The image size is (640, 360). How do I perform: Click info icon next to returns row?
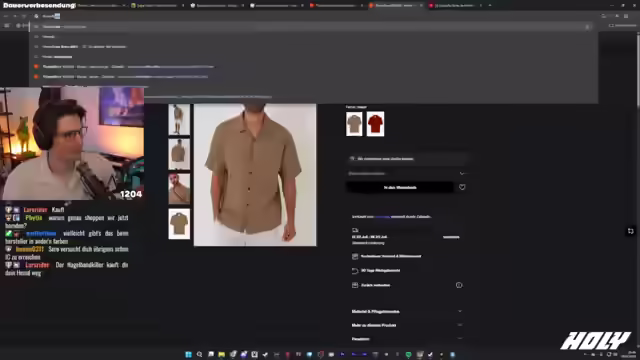[459, 285]
